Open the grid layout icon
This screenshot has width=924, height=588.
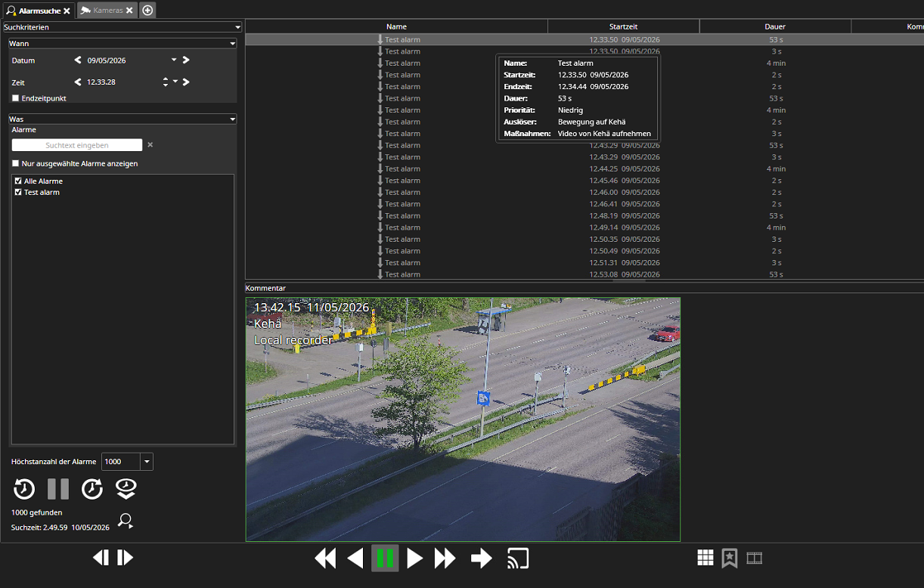point(705,558)
